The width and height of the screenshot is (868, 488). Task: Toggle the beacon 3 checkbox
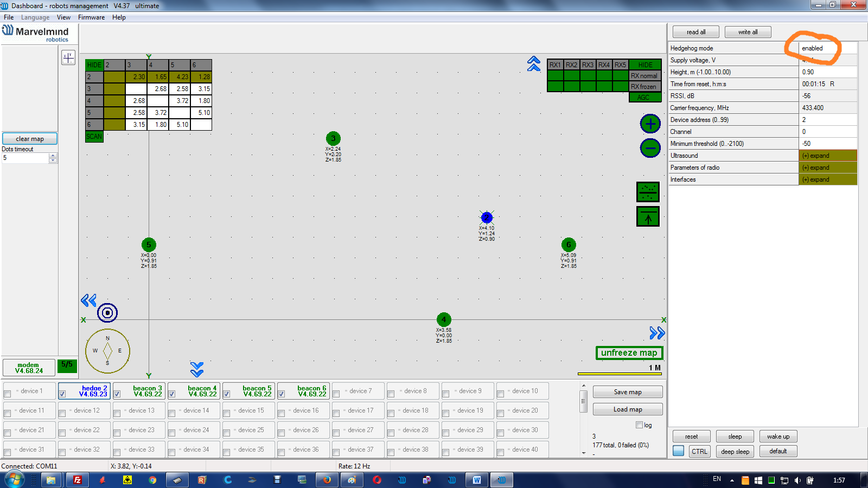click(x=117, y=394)
